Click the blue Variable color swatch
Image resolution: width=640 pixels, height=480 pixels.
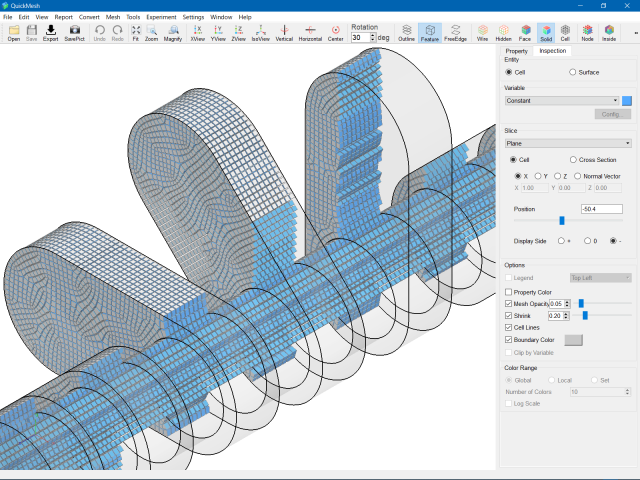tap(627, 100)
